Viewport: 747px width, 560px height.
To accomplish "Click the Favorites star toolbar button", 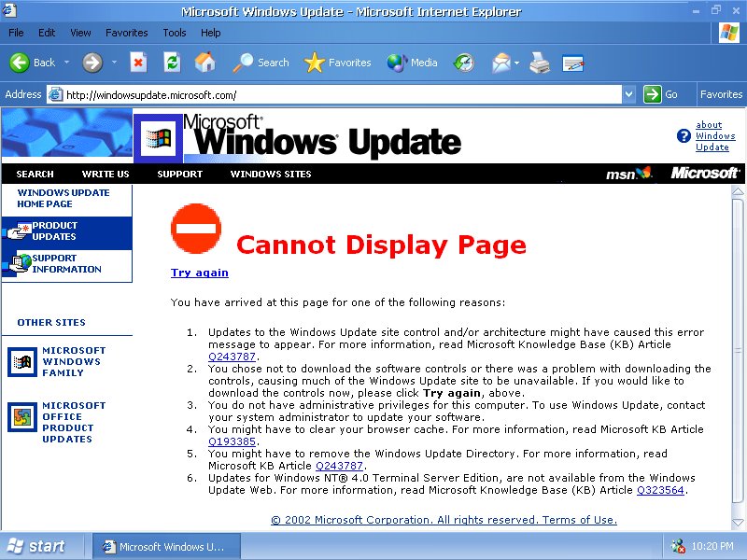I will point(338,63).
